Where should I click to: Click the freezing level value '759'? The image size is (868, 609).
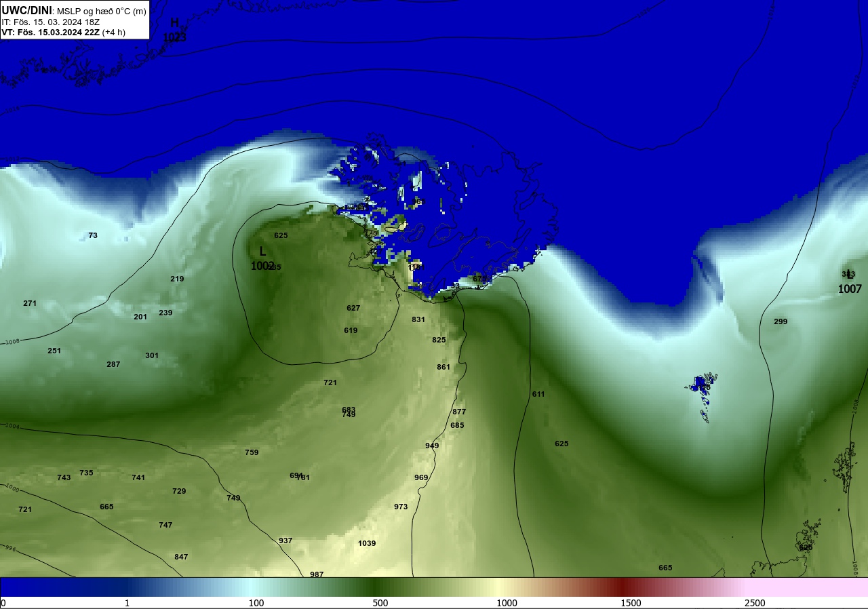tap(252, 452)
